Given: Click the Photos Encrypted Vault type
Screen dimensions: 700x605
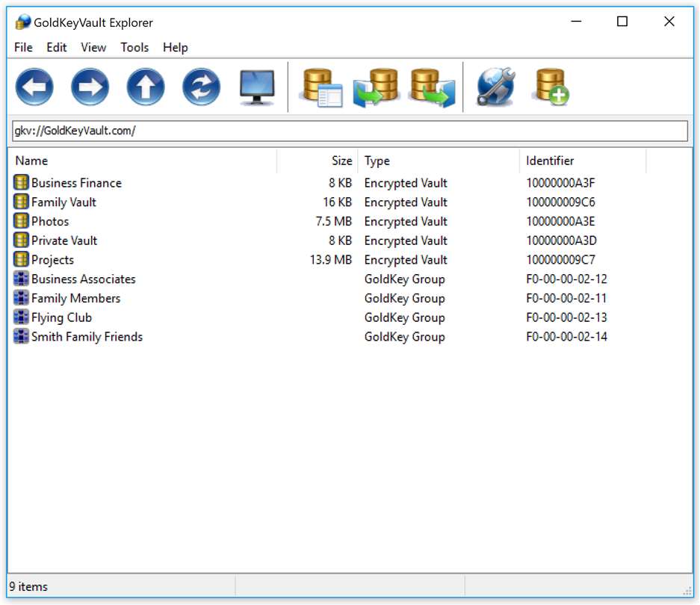Looking at the screenshot, I should click(406, 221).
